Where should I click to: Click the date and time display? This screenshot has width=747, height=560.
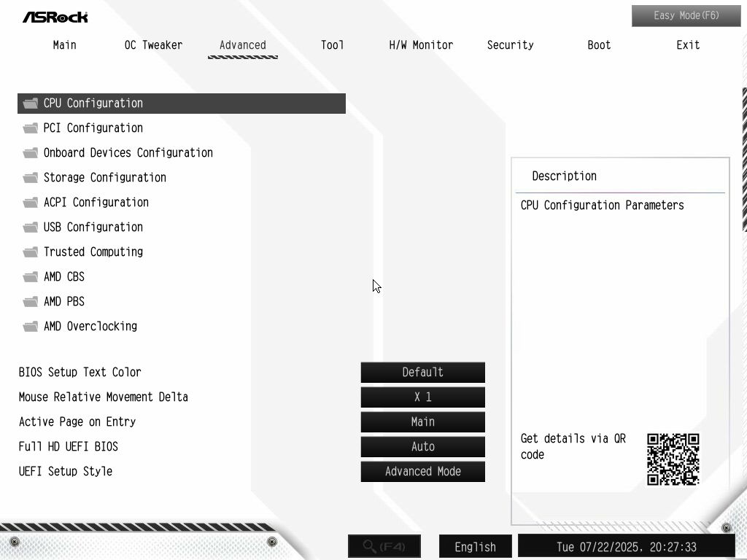pos(627,547)
